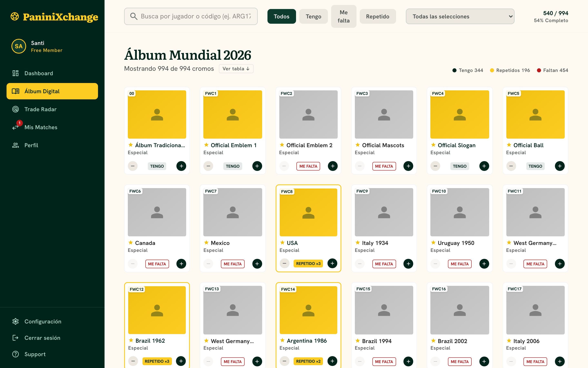The image size is (588, 368).
Task: Add one Italy 1934 sticker
Action: [408, 264]
